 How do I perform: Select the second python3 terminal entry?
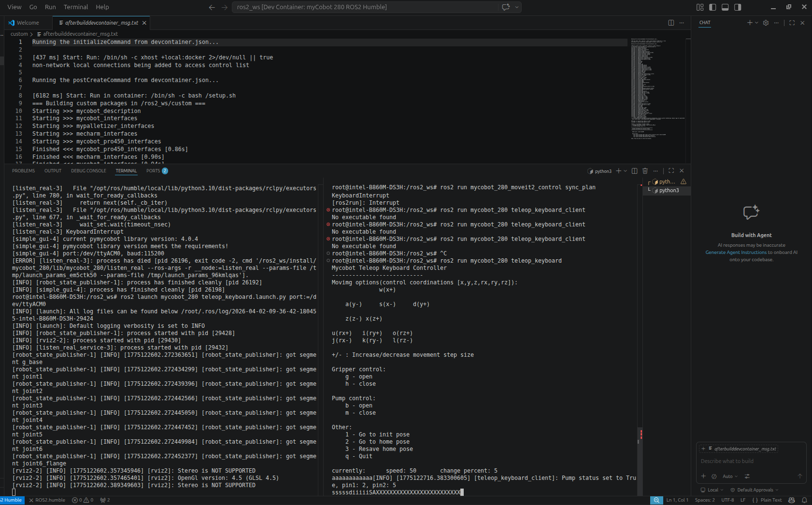click(x=667, y=191)
